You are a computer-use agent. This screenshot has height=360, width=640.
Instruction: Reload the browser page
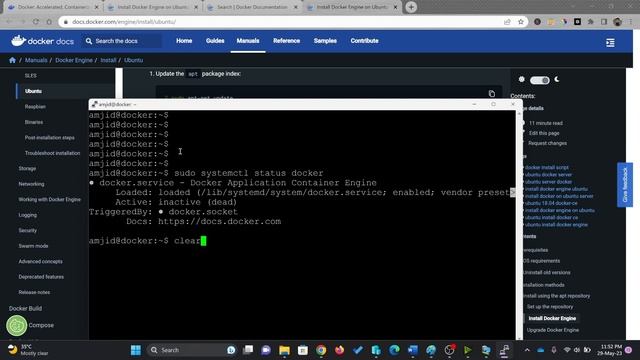click(36, 22)
